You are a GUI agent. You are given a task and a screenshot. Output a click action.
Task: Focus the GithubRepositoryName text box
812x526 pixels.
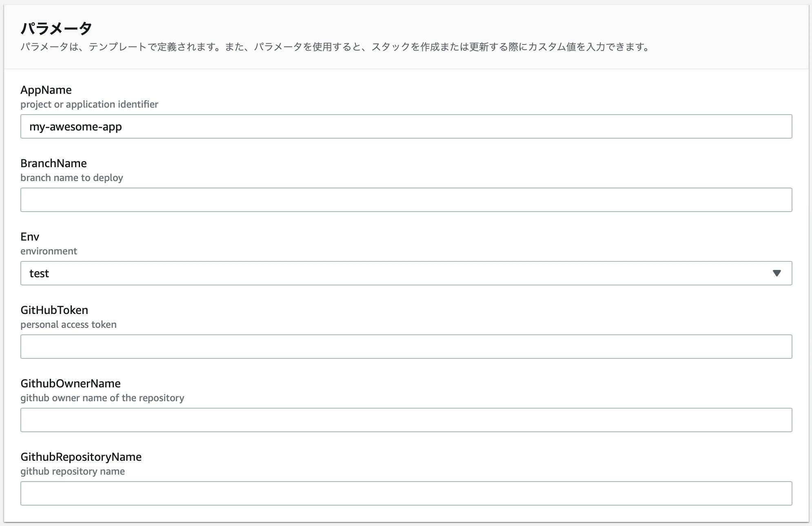pos(406,493)
